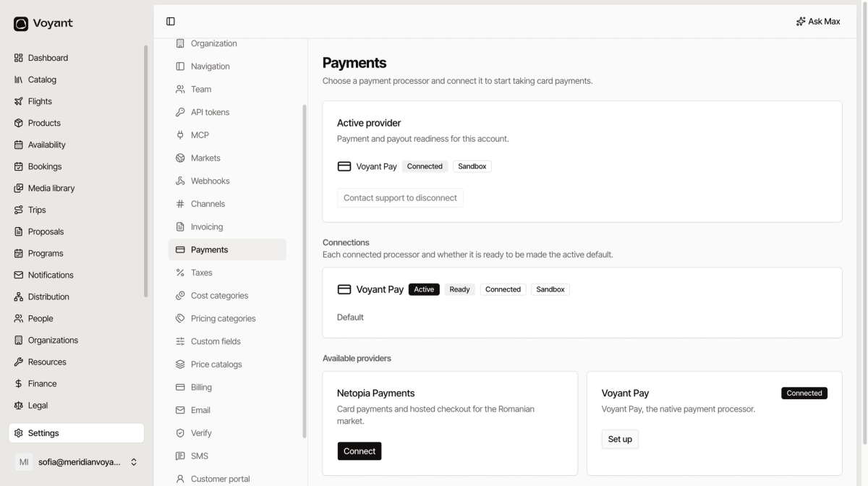This screenshot has height=486, width=868.
Task: Click the Price catalogs layers icon
Action: pyautogui.click(x=180, y=364)
